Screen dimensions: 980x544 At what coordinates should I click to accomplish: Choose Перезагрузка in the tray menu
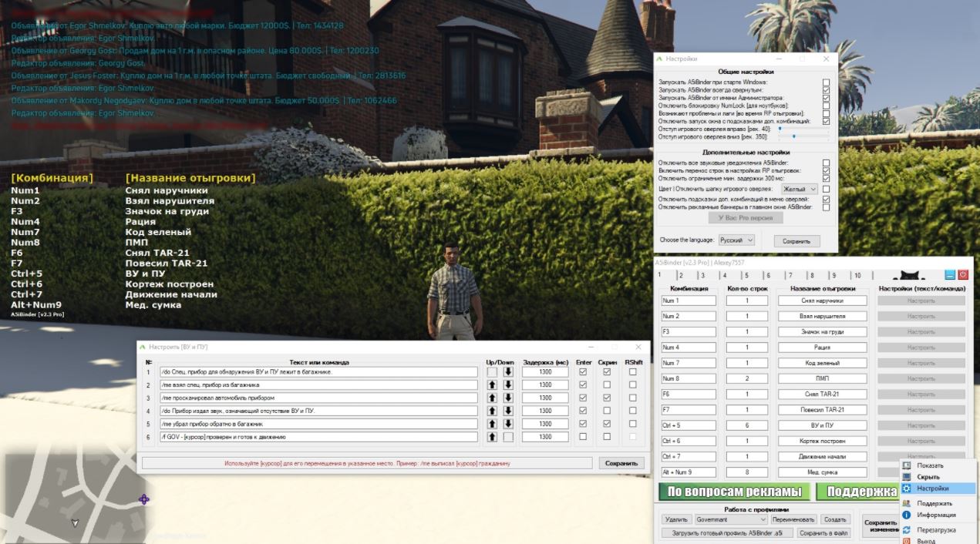point(936,530)
